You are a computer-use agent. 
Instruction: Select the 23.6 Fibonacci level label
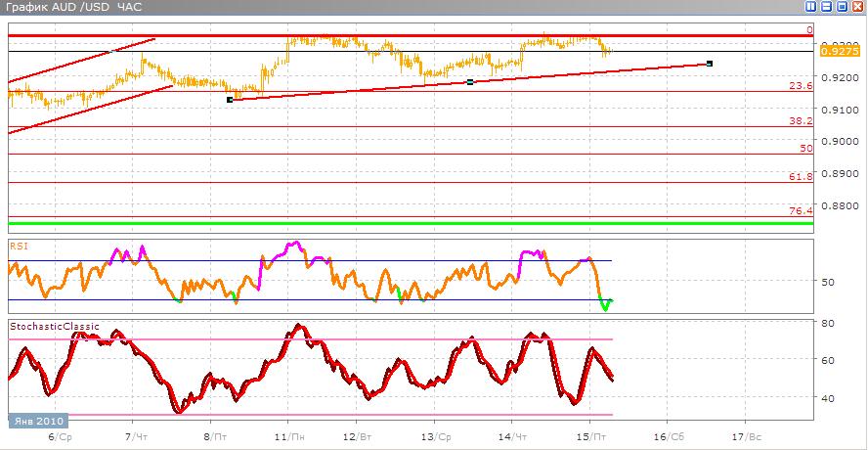pos(801,85)
